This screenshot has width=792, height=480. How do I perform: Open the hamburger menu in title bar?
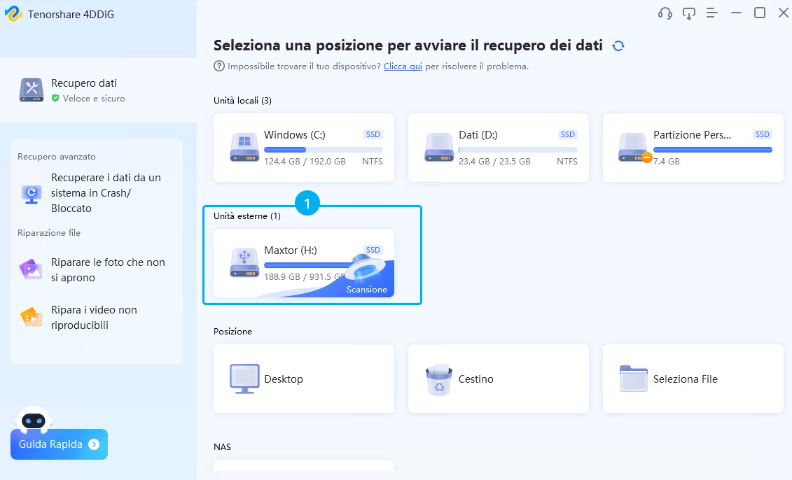(x=712, y=14)
